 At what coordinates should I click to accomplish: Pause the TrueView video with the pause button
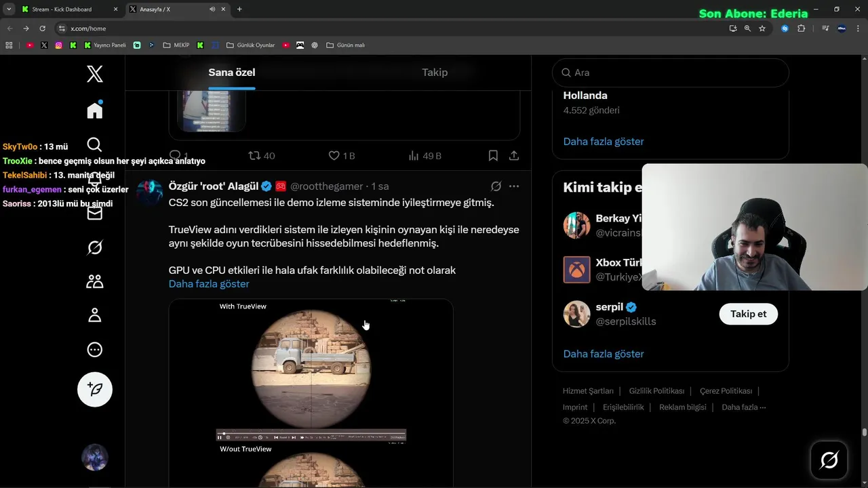[220, 437]
